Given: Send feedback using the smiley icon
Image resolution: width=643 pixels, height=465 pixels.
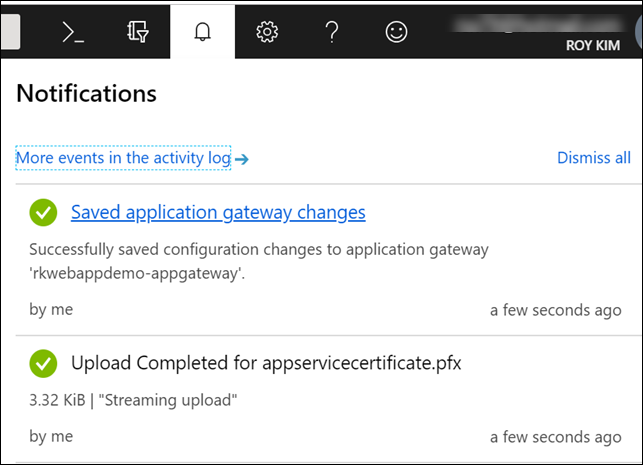Looking at the screenshot, I should (x=396, y=32).
